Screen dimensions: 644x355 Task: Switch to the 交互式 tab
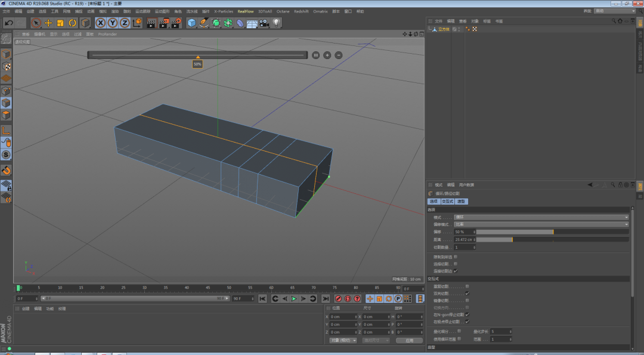[448, 202]
